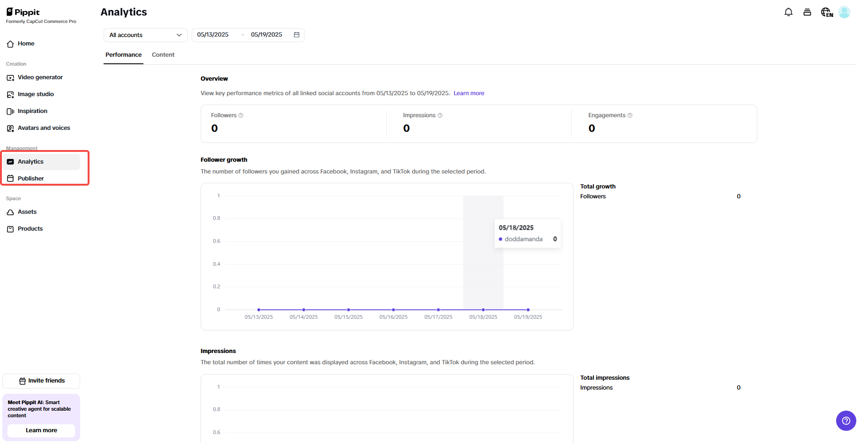Image resolution: width=868 pixels, height=443 pixels.
Task: Open the Home section
Action: click(x=26, y=43)
